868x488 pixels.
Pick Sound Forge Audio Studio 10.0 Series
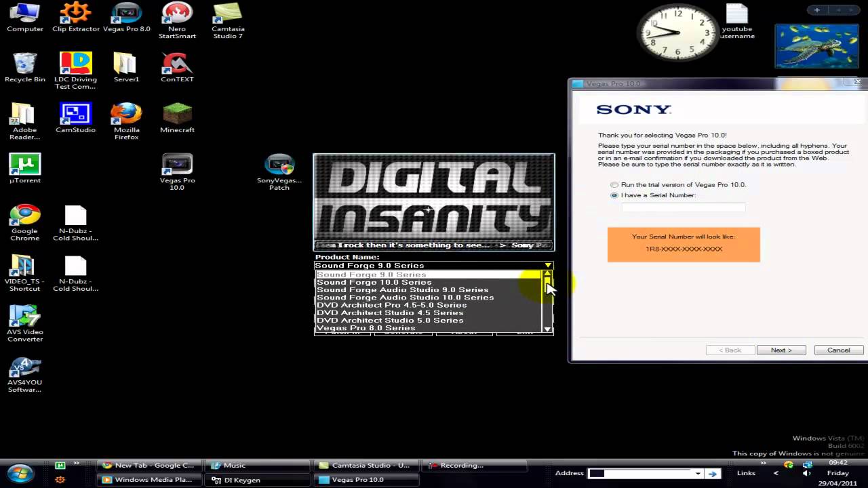(x=428, y=298)
